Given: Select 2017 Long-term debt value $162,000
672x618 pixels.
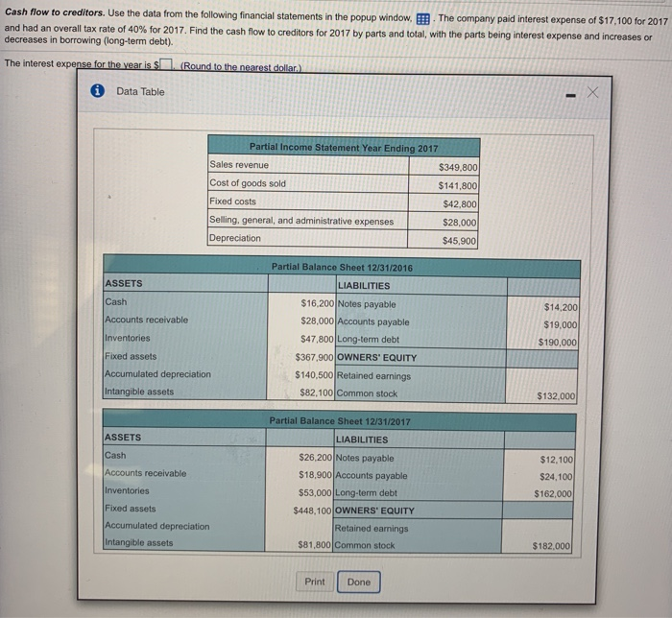Looking at the screenshot, I should pos(553,494).
